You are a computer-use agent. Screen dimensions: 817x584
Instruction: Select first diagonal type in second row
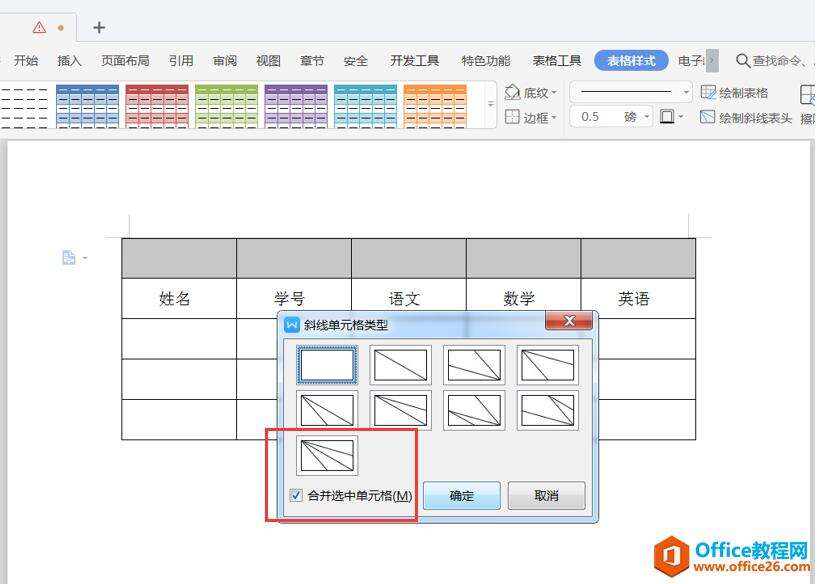tap(327, 410)
